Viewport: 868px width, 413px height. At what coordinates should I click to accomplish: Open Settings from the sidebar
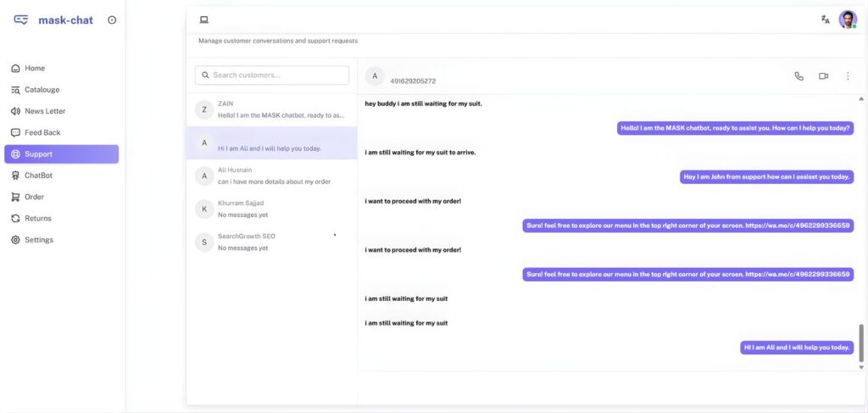click(38, 240)
